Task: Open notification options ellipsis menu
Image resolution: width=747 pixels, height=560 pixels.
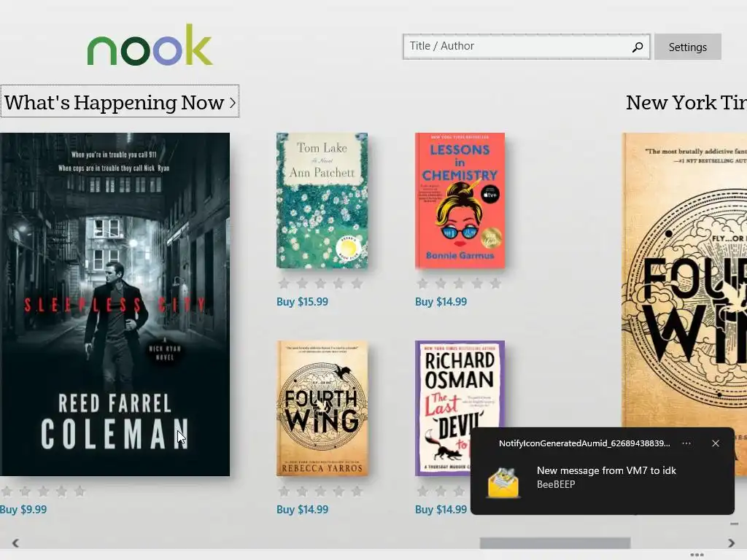Action: 686,443
